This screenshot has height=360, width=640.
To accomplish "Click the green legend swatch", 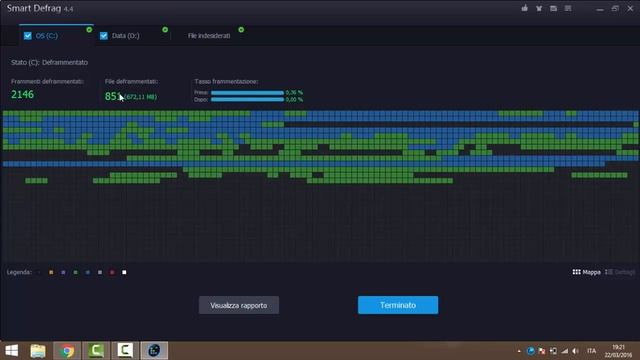I will coord(76,272).
